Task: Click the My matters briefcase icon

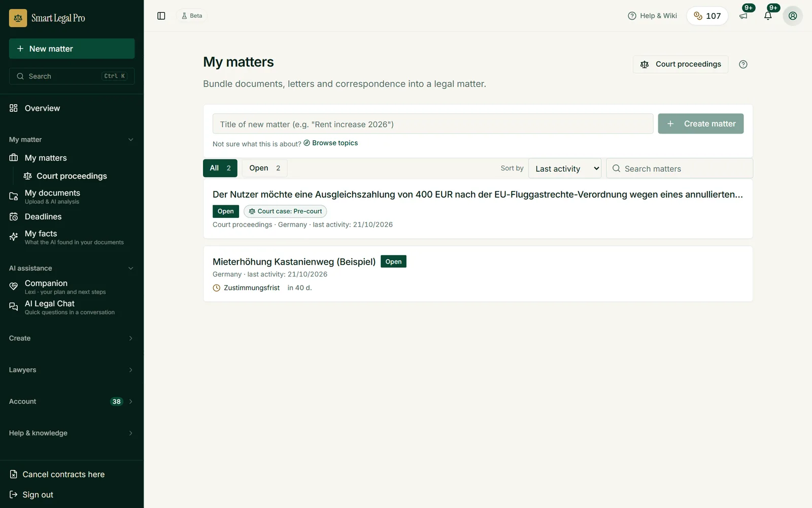Action: (14, 158)
